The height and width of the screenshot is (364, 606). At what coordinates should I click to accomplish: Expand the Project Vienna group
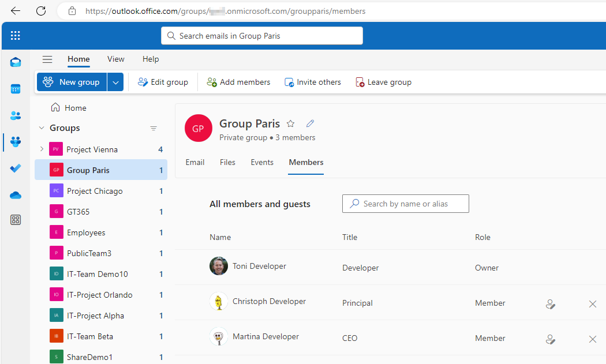click(x=42, y=149)
